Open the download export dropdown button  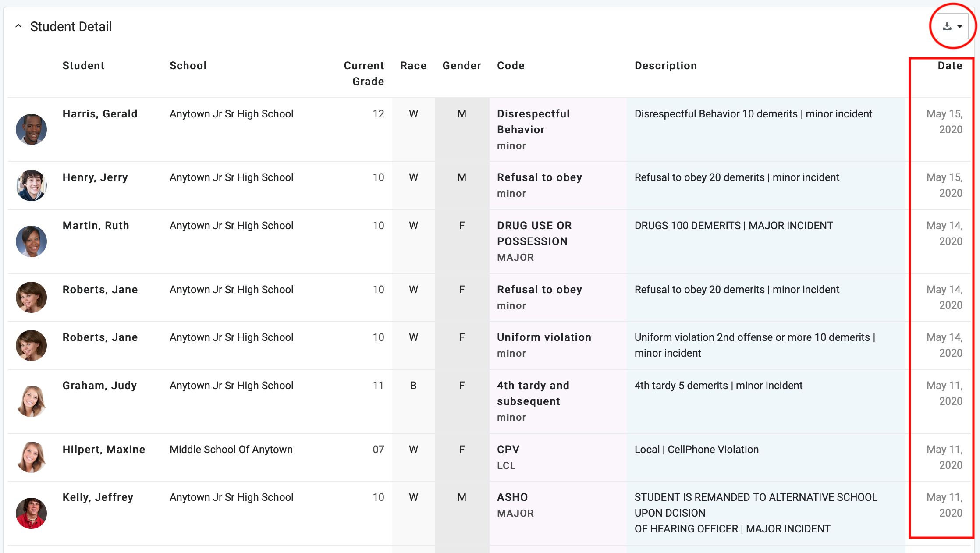(953, 26)
